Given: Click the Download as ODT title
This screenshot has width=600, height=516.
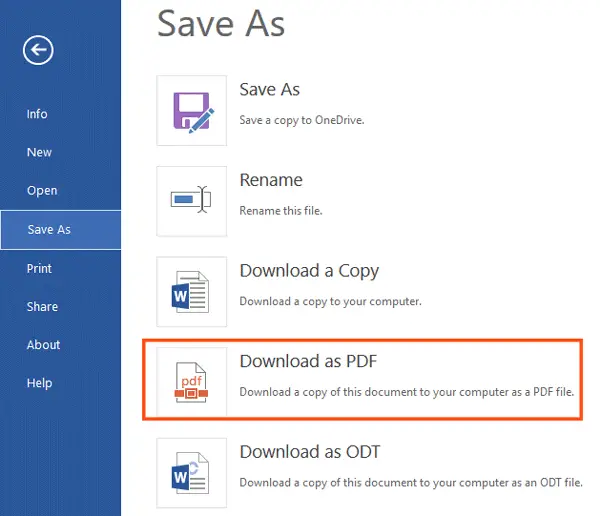Looking at the screenshot, I should 309,452.
